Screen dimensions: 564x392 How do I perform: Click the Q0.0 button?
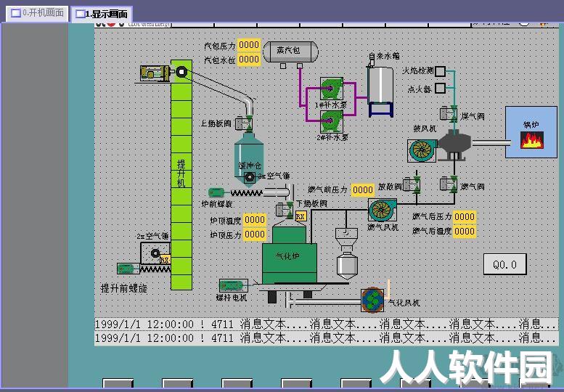click(504, 265)
